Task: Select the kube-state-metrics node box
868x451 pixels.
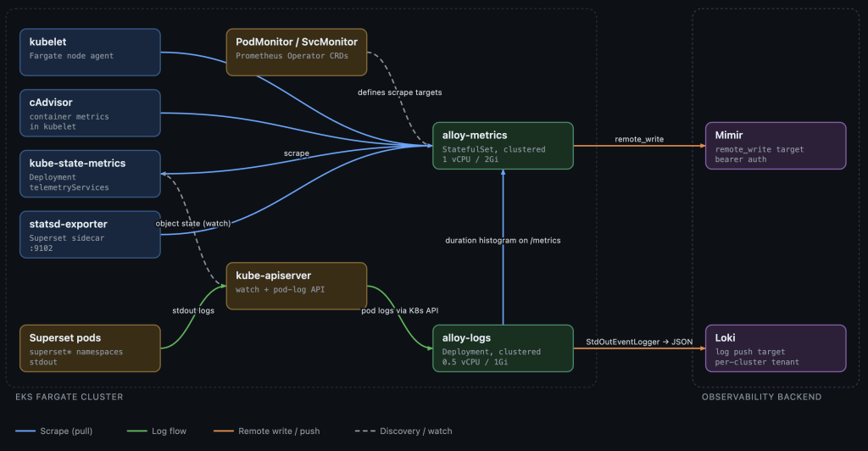Action: 90,174
